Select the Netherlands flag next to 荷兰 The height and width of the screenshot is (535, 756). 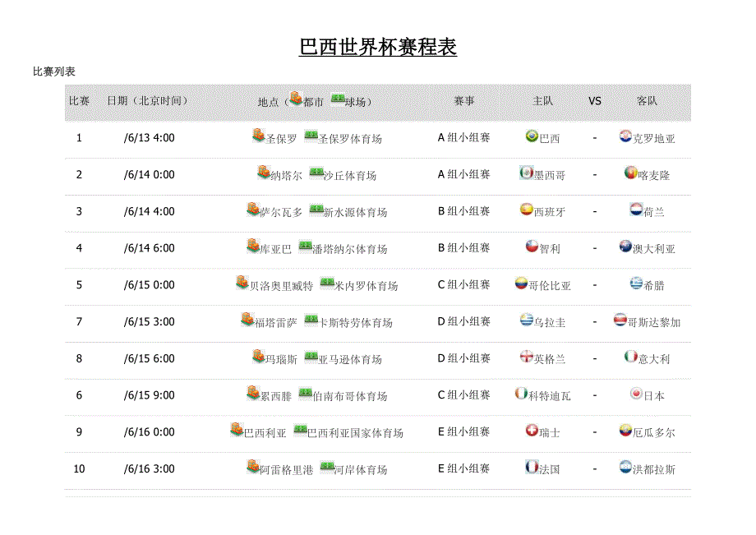pyautogui.click(x=635, y=210)
